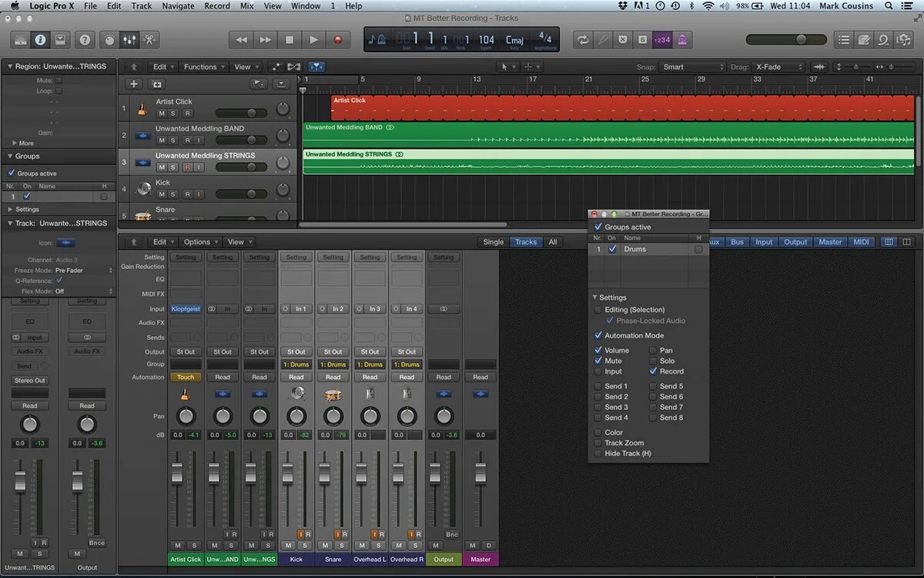Click the Duplicate Track icon beside the plus
The image size is (924, 578).
(x=157, y=84)
